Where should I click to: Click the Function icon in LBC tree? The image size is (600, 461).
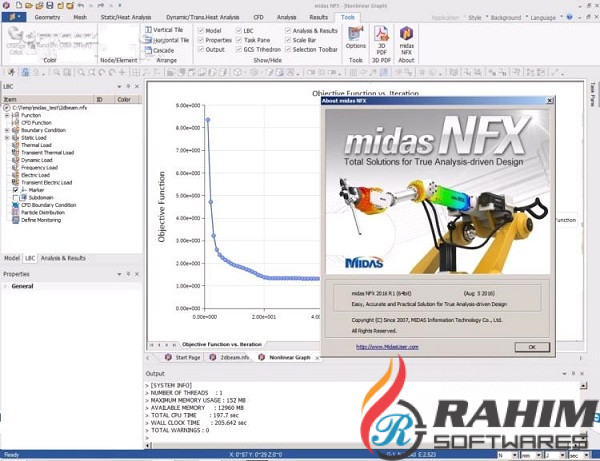[16, 115]
